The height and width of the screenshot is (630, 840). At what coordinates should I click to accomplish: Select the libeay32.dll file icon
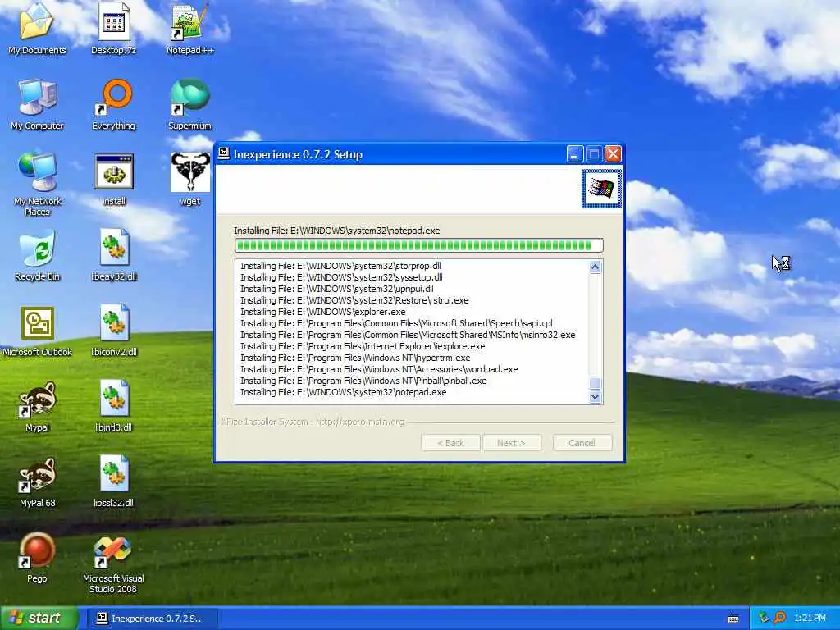113,256
